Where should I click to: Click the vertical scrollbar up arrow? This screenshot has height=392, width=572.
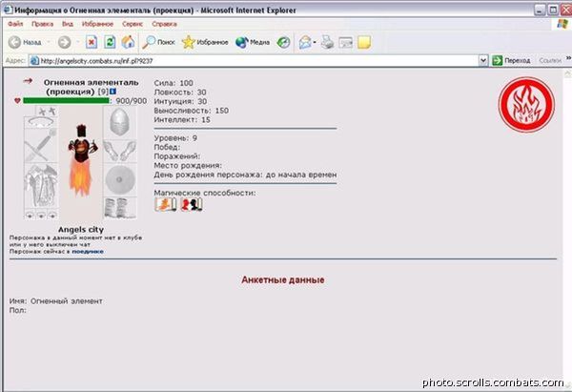(x=567, y=74)
